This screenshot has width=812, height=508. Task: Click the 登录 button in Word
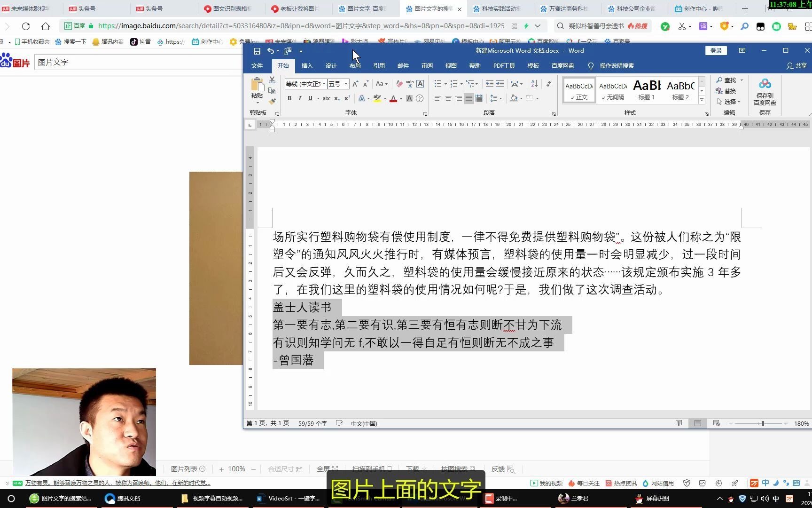[x=716, y=50]
